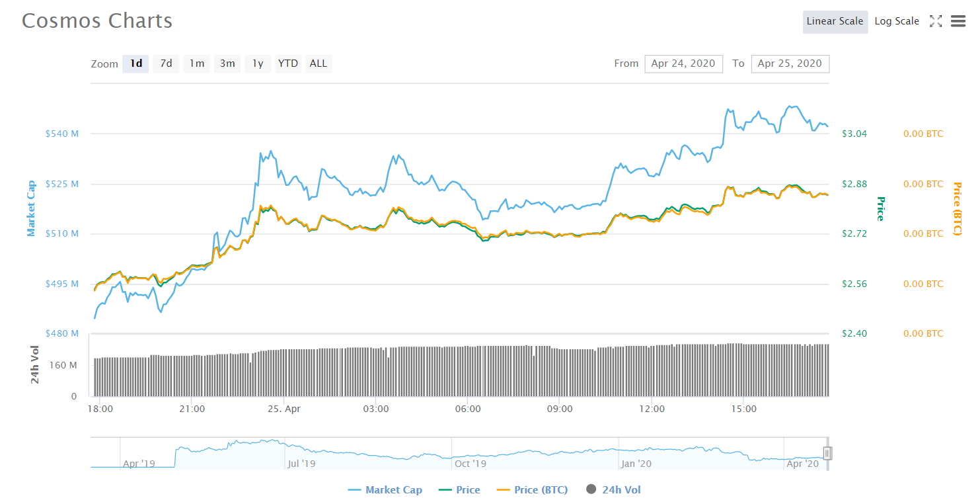980x504 pixels.
Task: Switch to Log Scale
Action: coord(897,21)
